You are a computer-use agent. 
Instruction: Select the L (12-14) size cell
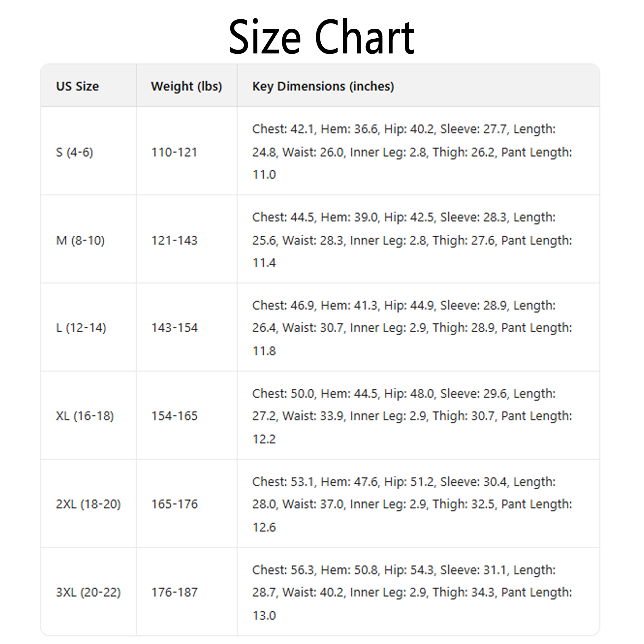[81, 328]
